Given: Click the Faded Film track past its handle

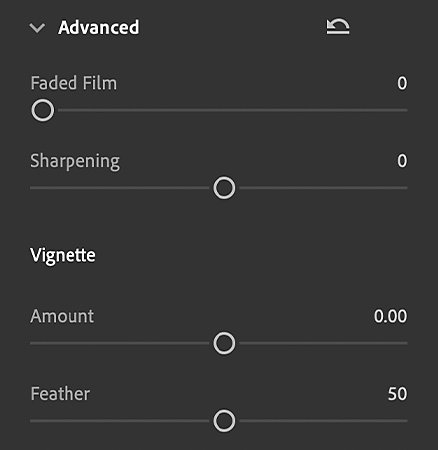Looking at the screenshot, I should click(233, 110).
